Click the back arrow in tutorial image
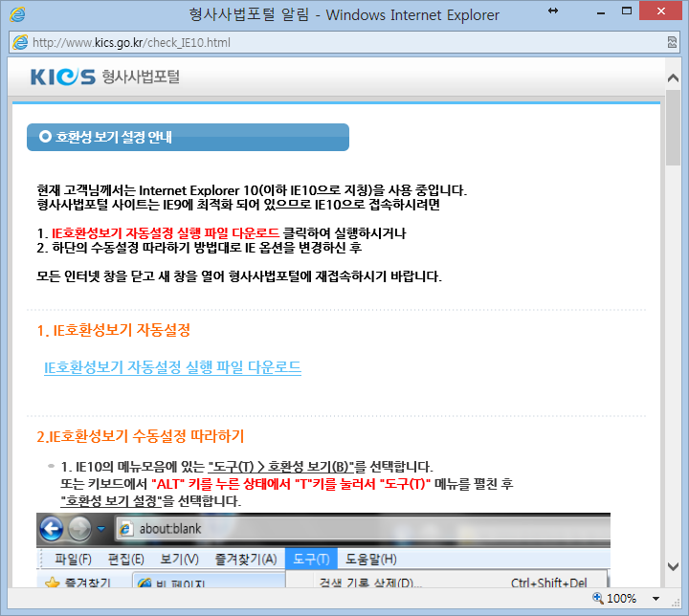 point(52,528)
